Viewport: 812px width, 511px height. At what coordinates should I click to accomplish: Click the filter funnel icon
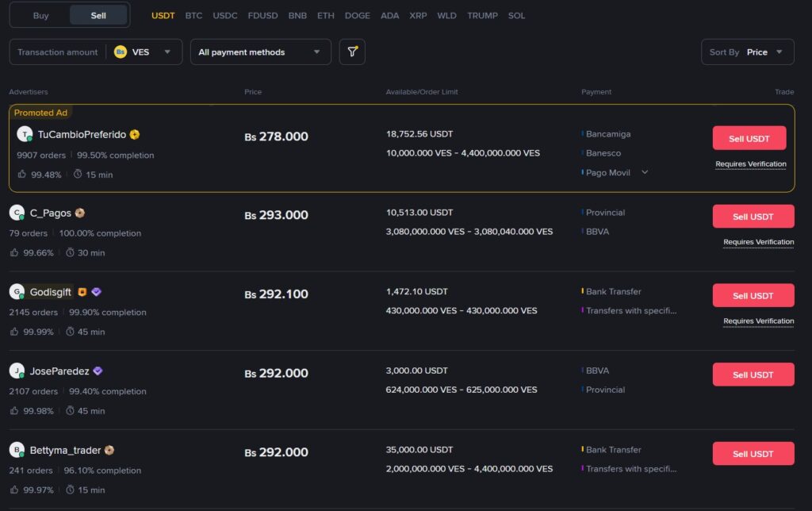tap(352, 52)
